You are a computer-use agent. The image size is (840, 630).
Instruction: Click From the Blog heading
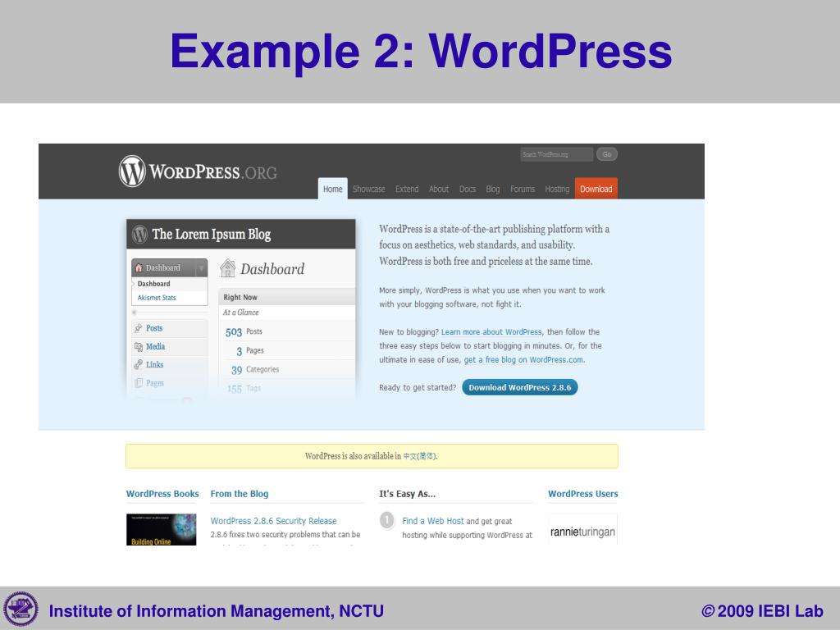240,494
